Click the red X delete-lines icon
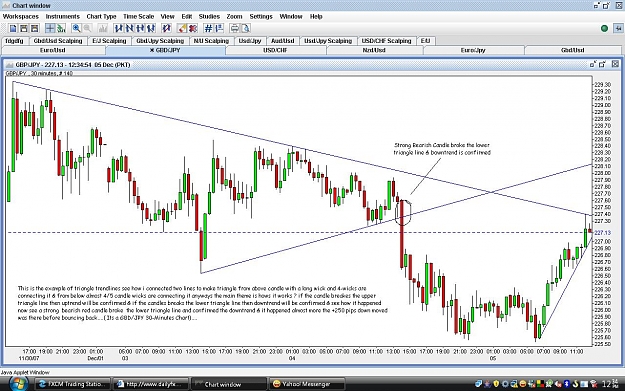 [x=193, y=28]
